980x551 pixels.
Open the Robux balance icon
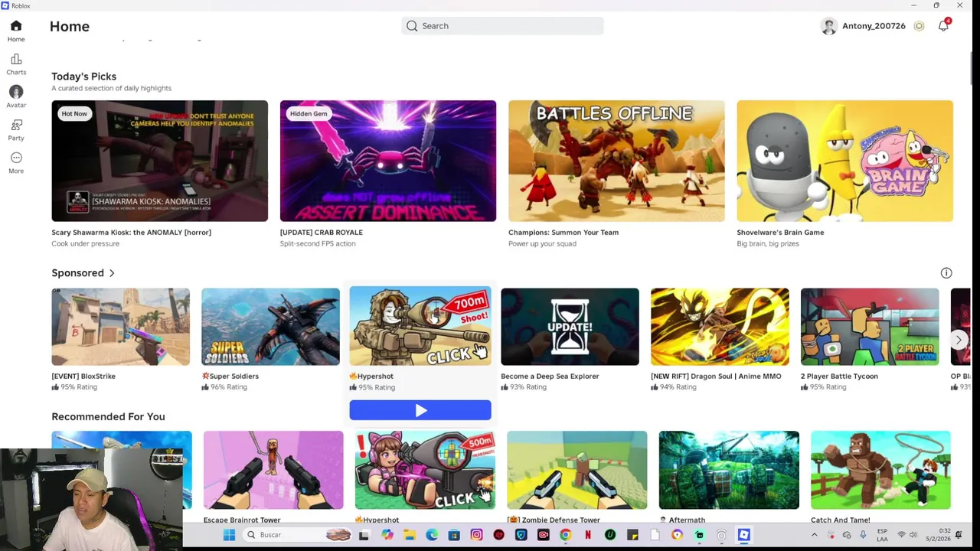(x=919, y=26)
